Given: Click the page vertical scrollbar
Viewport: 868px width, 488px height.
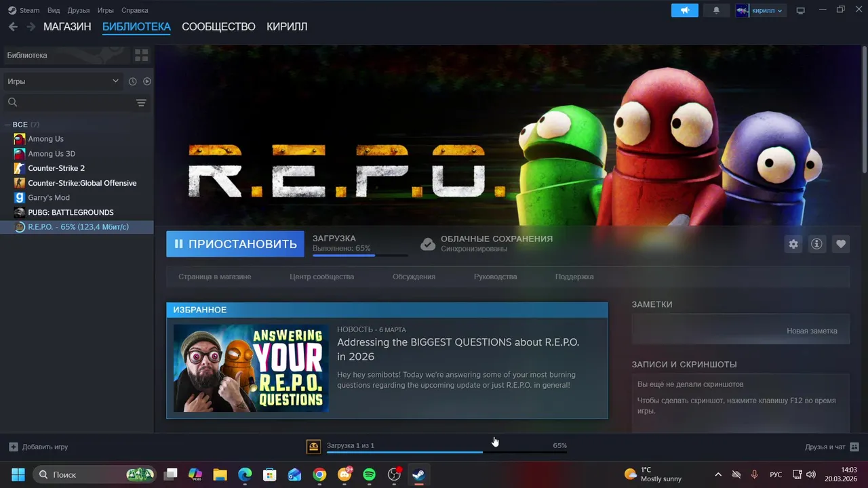Looking at the screenshot, I should point(864,110).
